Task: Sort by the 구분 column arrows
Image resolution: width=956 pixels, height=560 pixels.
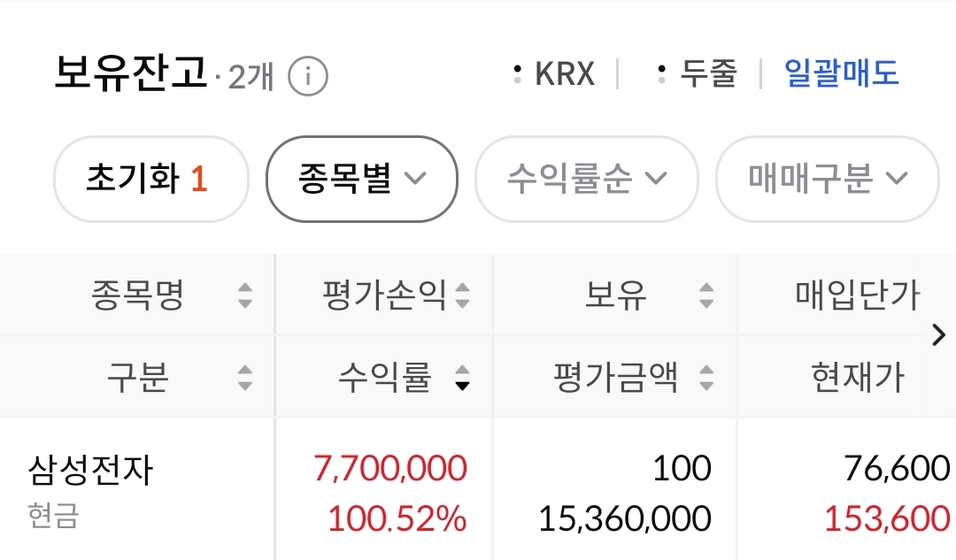Action: click(x=245, y=379)
